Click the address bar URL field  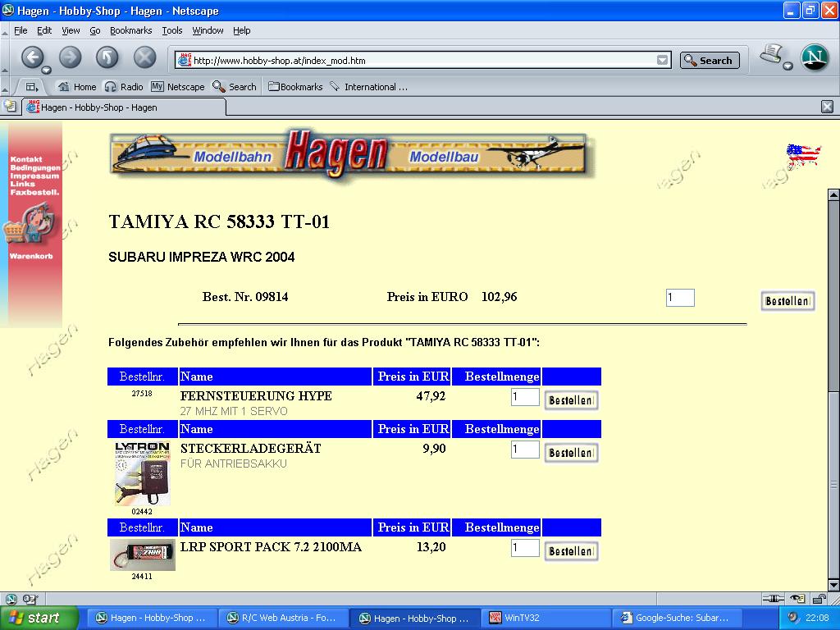[x=423, y=60]
